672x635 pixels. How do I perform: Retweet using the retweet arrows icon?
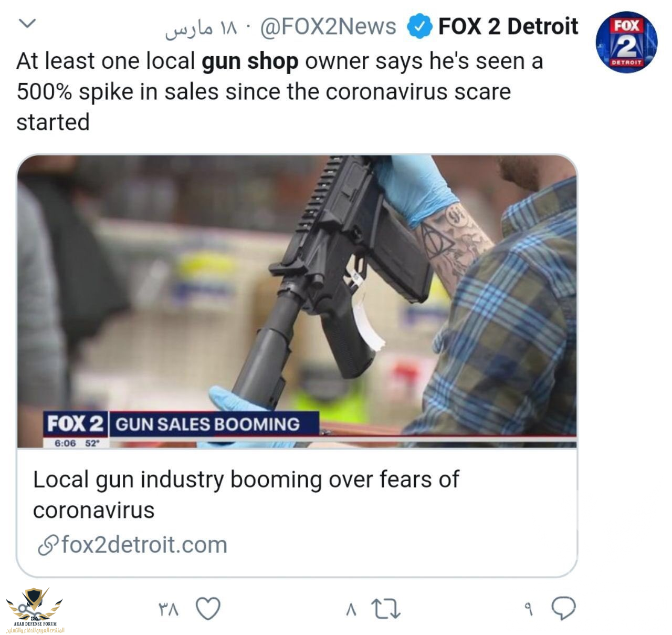tap(386, 609)
